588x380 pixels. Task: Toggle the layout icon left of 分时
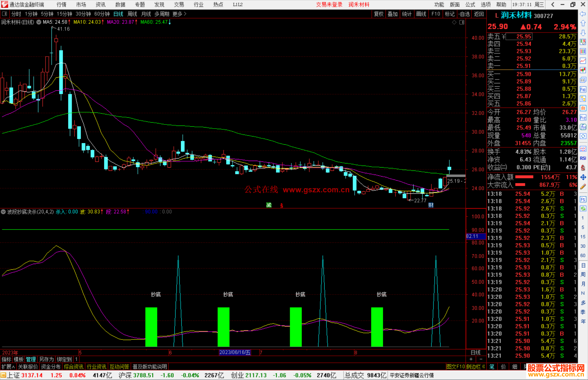tap(4, 14)
